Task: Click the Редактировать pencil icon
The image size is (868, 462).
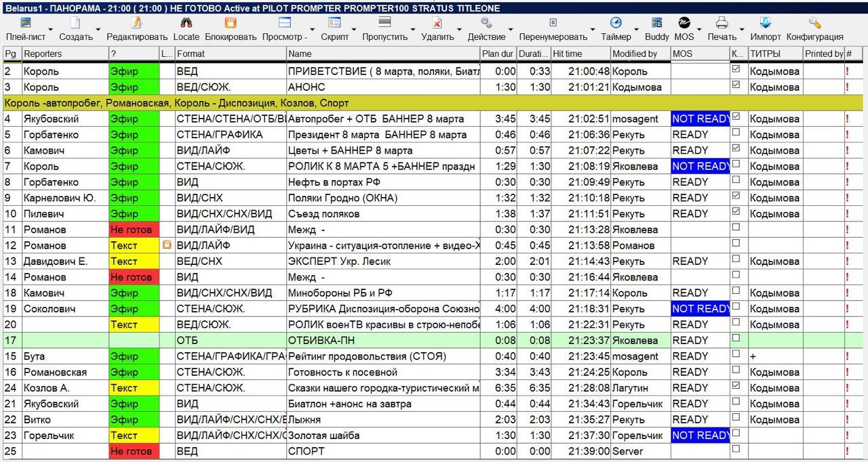Action: (136, 22)
